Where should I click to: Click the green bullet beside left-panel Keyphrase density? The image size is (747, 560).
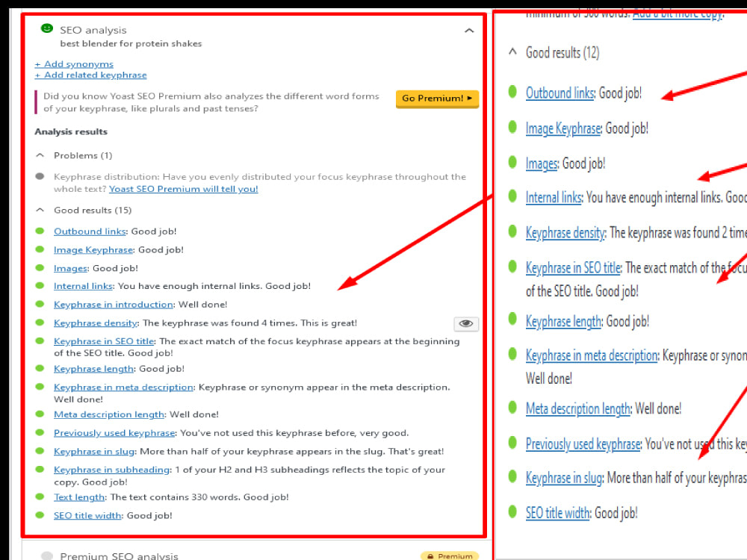pyautogui.click(x=40, y=323)
